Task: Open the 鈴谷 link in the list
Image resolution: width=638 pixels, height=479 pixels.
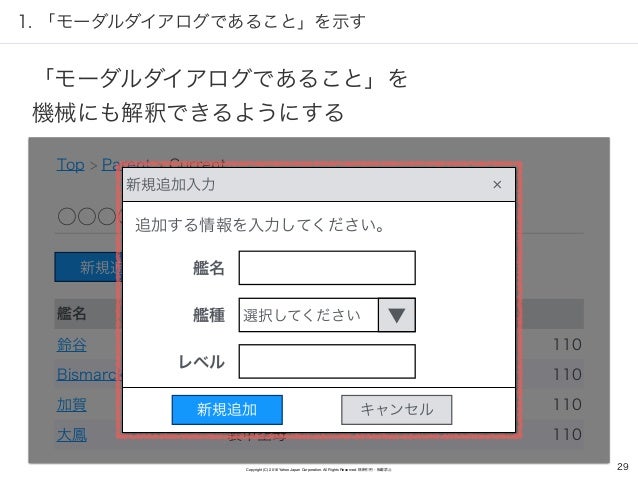Action: point(72,345)
